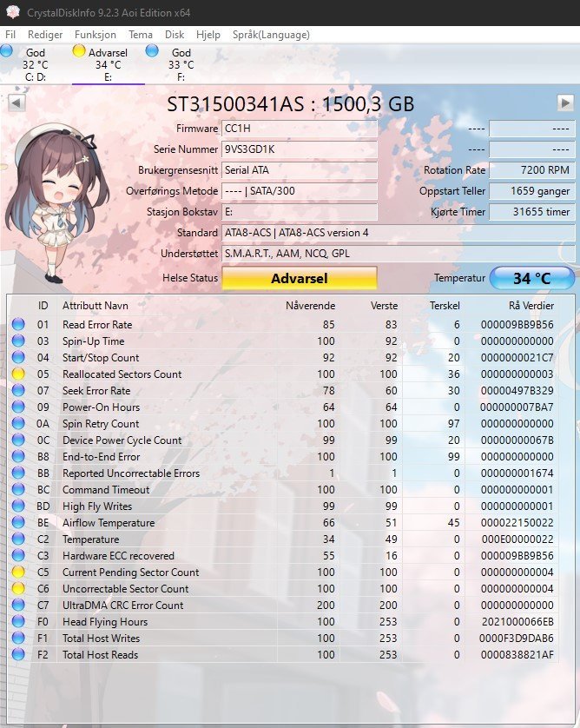The image size is (580, 728).
Task: Select the Reallocated Sectors Count attribute name
Action: pyautogui.click(x=122, y=374)
